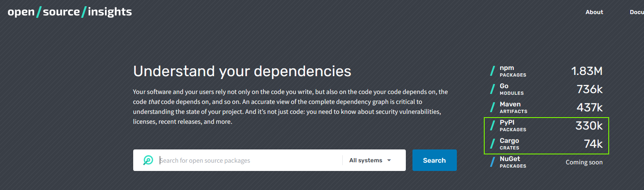The width and height of the screenshot is (644, 190).
Task: Focus the package search input field
Action: click(x=250, y=160)
